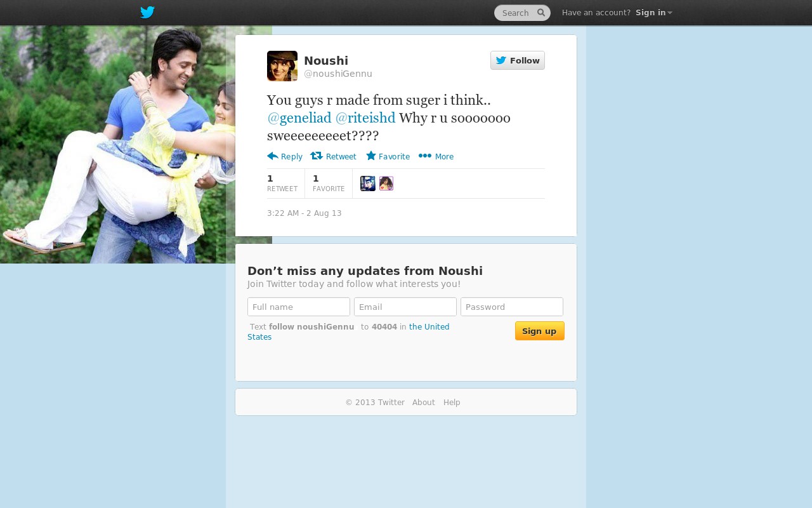This screenshot has width=812, height=508.
Task: Click the Password input field
Action: point(512,307)
